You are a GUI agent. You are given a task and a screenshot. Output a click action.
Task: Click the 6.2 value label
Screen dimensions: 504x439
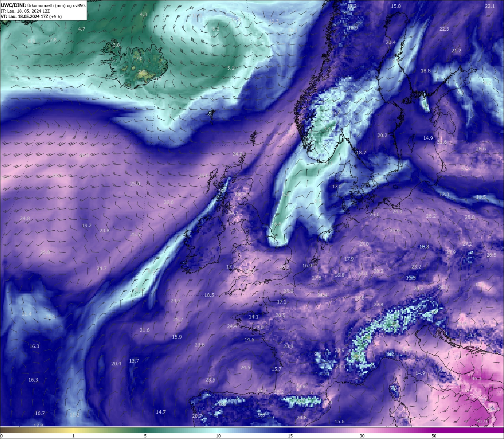(x=216, y=29)
